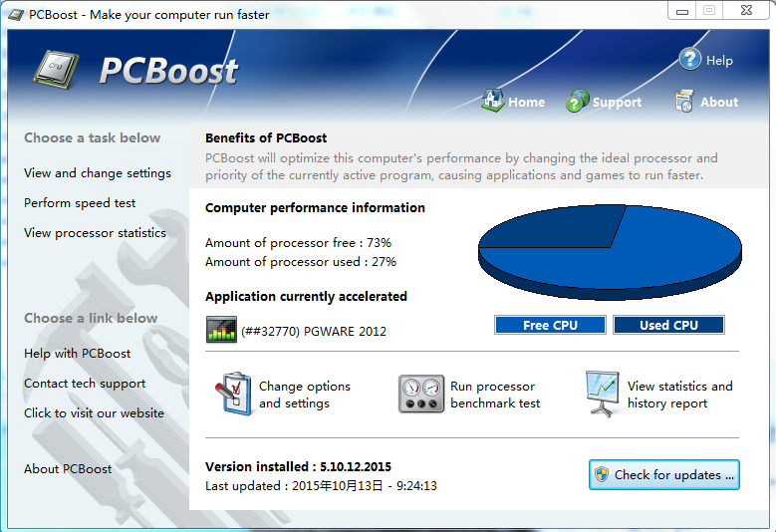Click the Free CPU legend swatch
Viewport: 776px width, 532px height.
pyautogui.click(x=550, y=325)
